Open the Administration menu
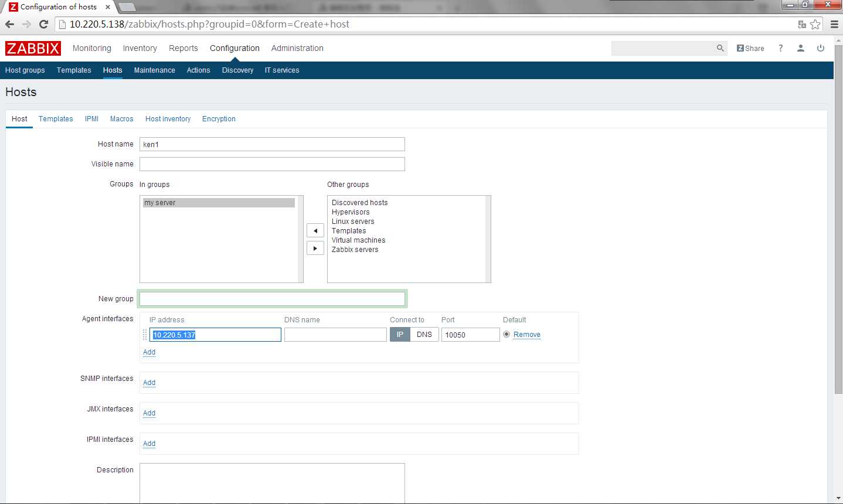Screen dimensions: 843x504 [297, 48]
